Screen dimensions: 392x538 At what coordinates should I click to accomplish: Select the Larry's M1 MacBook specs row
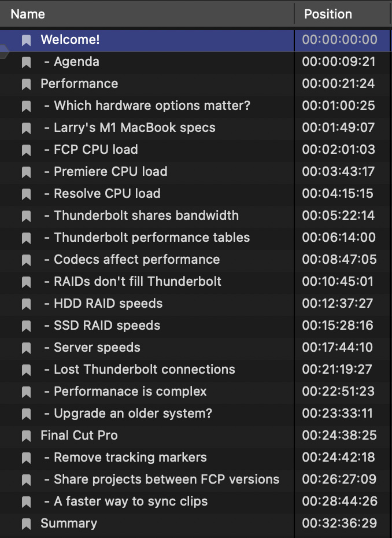click(x=196, y=128)
